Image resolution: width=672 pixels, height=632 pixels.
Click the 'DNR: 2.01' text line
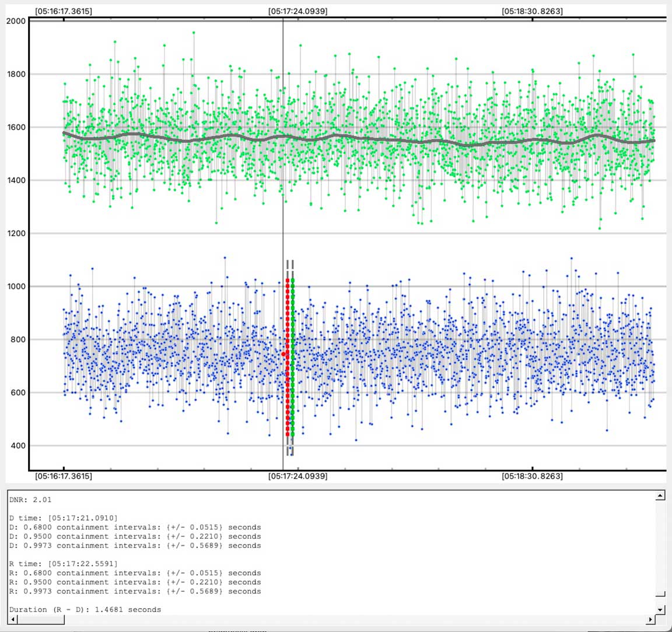click(x=30, y=500)
